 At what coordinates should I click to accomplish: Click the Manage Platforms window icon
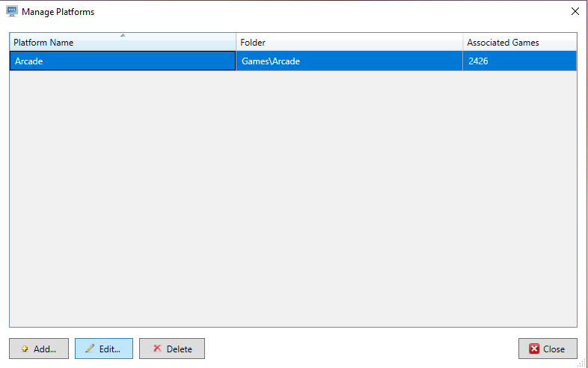(12, 11)
